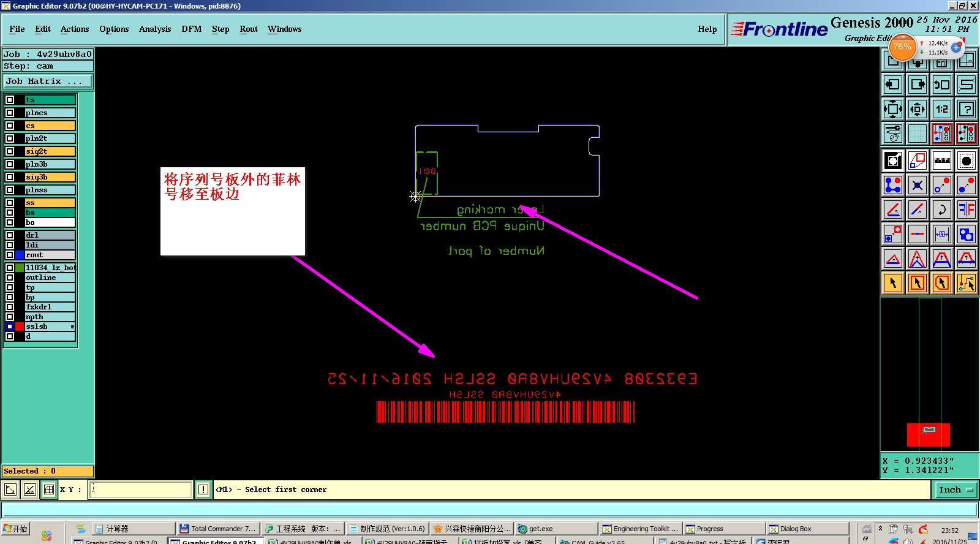Click the pan left view icon
This screenshot has width=980, height=544.
tap(893, 85)
